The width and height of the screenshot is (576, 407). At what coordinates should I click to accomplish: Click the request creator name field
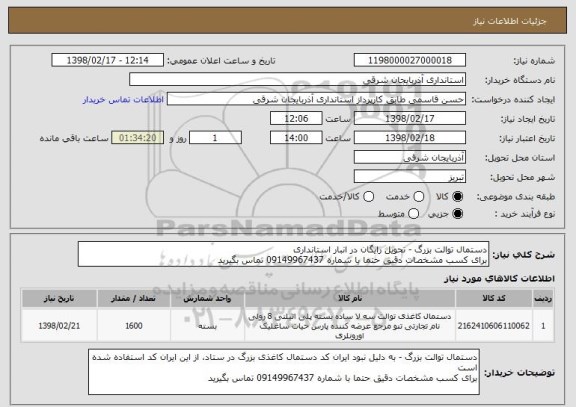(x=316, y=99)
